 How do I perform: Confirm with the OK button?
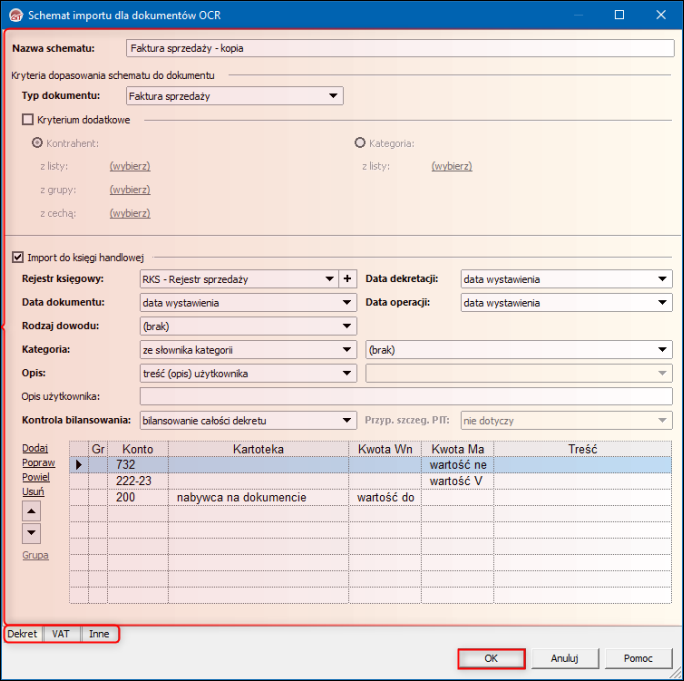pyautogui.click(x=491, y=658)
